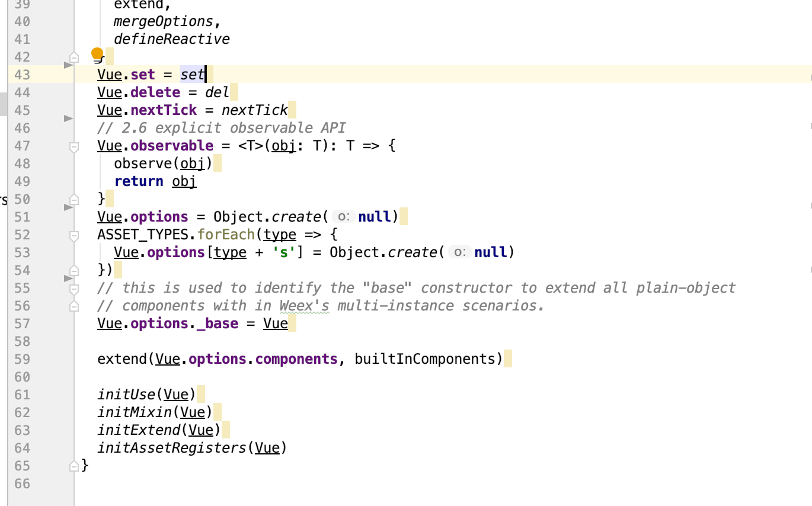Click the 'initAssetRegisters' call on line 64
Image resolution: width=812 pixels, height=506 pixels.
pos(172,448)
